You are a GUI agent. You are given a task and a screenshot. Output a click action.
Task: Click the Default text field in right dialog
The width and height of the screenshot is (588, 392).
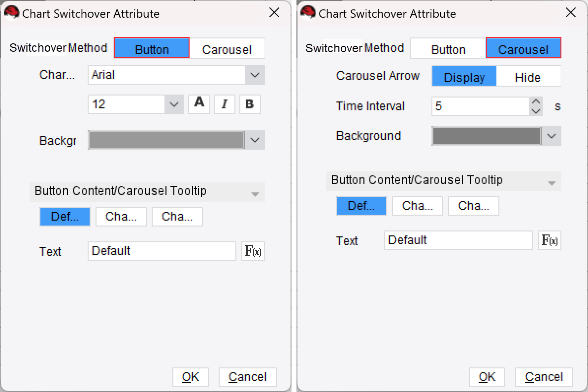click(x=458, y=240)
